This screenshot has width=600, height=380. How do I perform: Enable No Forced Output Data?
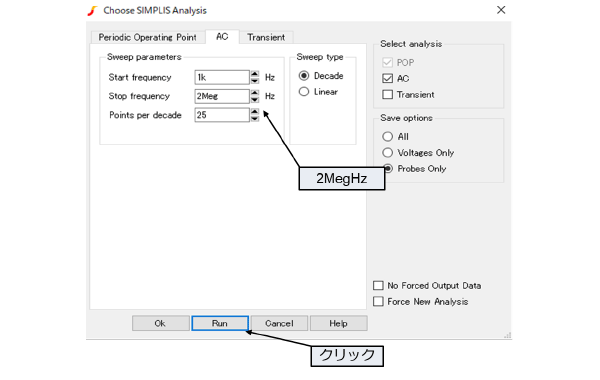[378, 285]
